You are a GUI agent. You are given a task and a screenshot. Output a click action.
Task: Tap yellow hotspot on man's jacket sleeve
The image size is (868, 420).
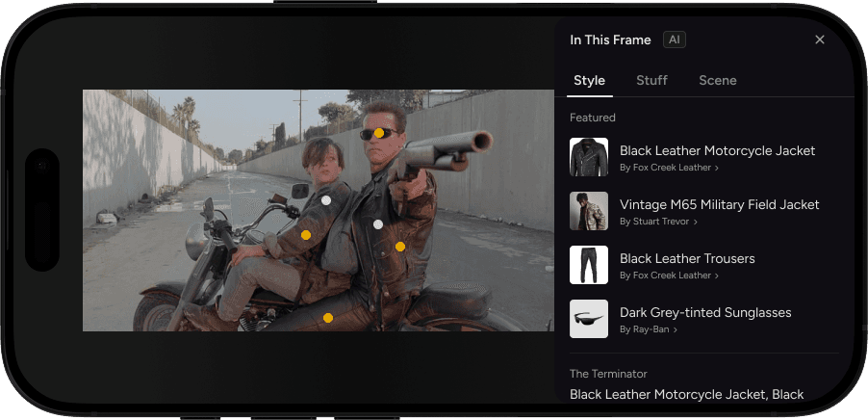click(x=400, y=247)
